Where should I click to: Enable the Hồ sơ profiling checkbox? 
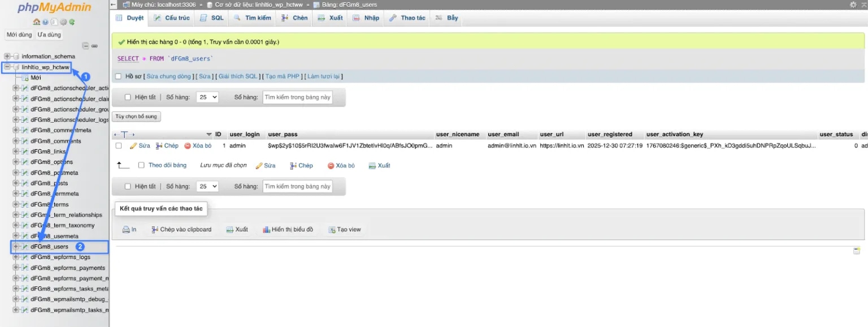pos(118,76)
